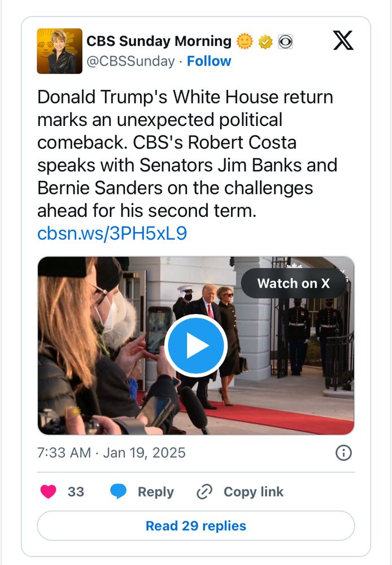Follow the @CBSSunday account
This screenshot has height=565, width=392.
pos(210,61)
